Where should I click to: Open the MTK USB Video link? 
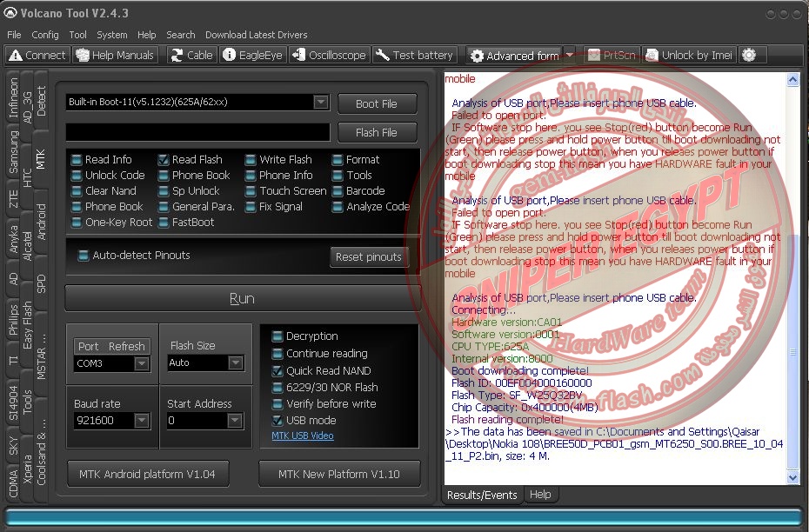[303, 436]
